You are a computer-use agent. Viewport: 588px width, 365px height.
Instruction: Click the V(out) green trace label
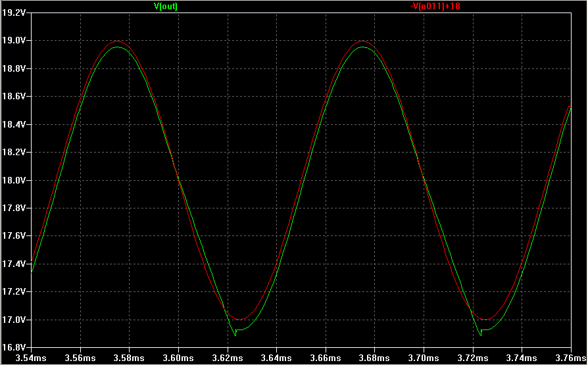165,7
